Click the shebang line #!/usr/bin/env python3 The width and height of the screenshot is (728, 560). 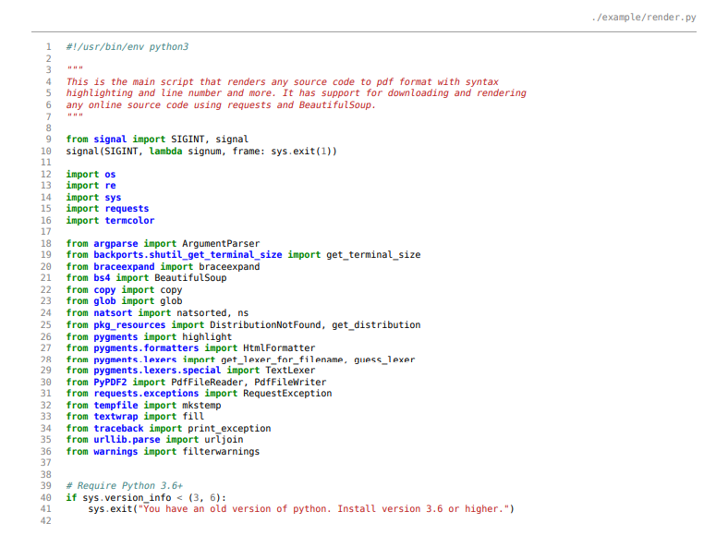point(127,46)
